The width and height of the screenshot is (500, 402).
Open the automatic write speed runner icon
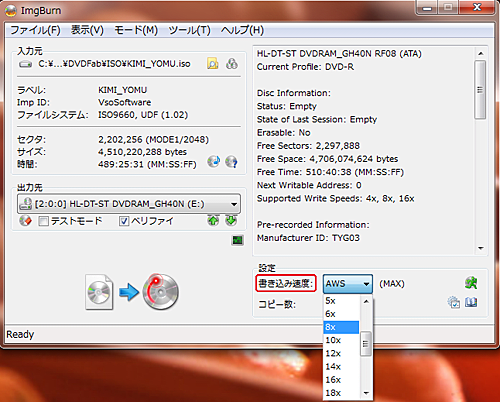click(471, 283)
